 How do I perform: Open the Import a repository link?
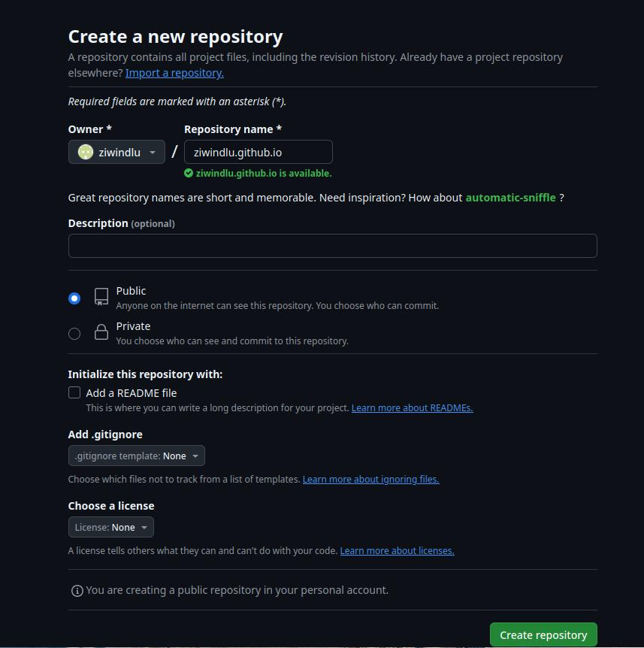174,73
